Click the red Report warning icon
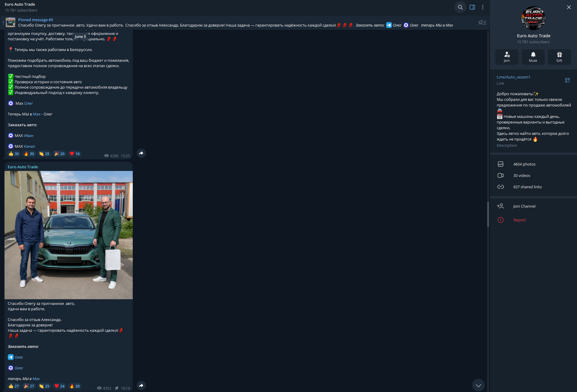The width and height of the screenshot is (577, 392). tap(501, 220)
